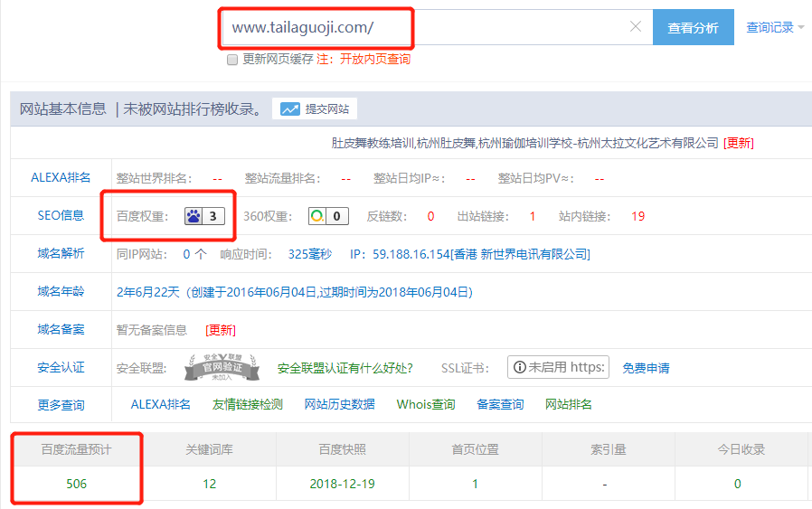Screen dimensions: 812x509
Task: Select the ALEXA排名 row label
Action: [61, 177]
